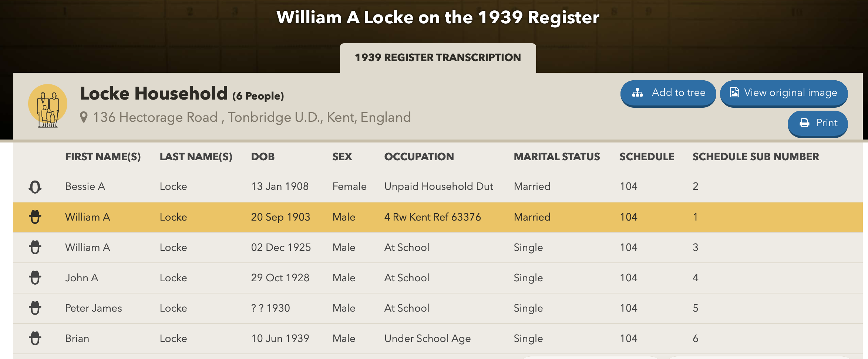Viewport: 868px width, 359px height.
Task: Click the female icon beside Bessie A
Action: click(35, 187)
